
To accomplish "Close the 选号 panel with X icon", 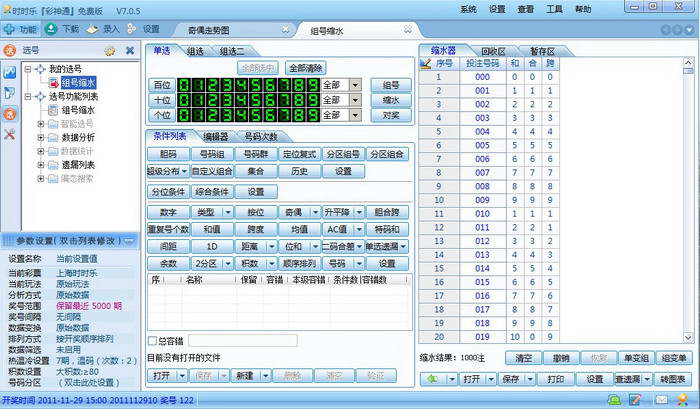I will (130, 50).
